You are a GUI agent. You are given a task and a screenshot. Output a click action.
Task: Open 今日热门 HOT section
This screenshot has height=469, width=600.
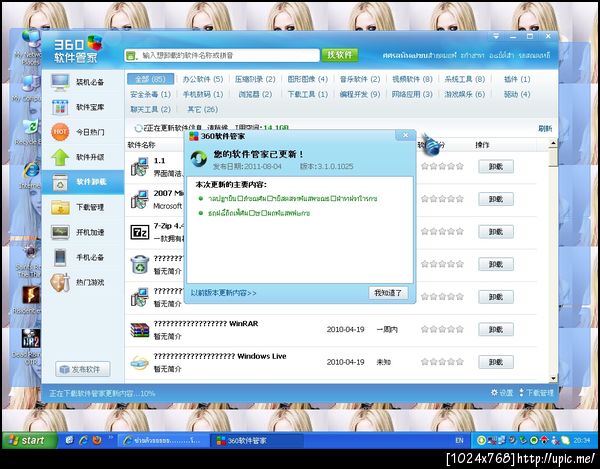82,132
